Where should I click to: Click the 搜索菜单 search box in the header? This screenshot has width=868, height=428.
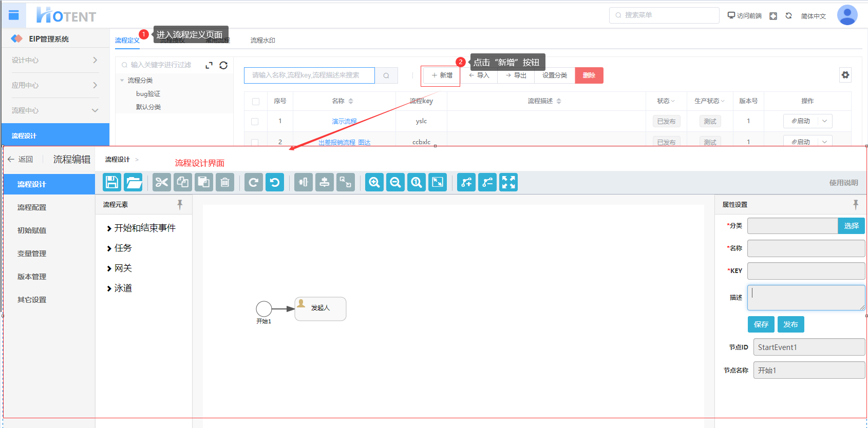tap(664, 15)
